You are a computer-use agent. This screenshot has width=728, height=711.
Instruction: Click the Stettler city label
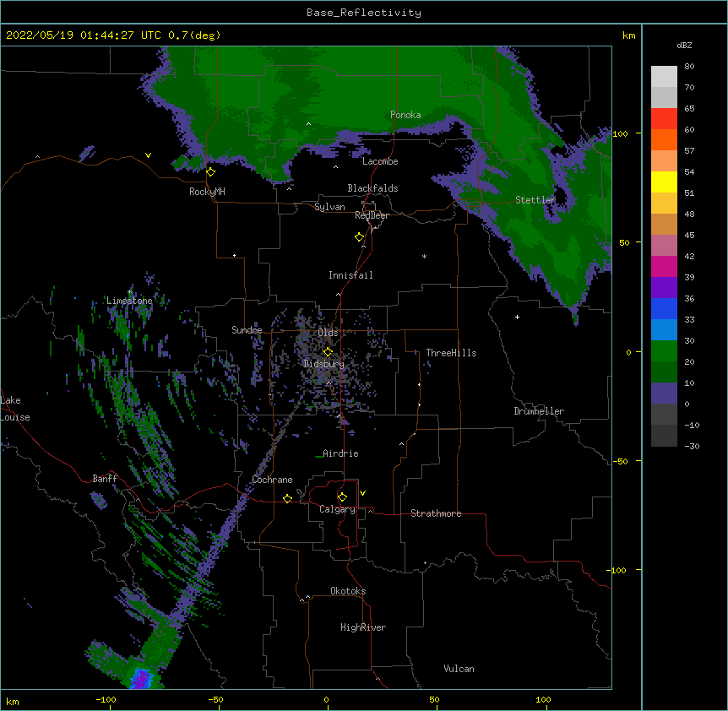pyautogui.click(x=535, y=200)
